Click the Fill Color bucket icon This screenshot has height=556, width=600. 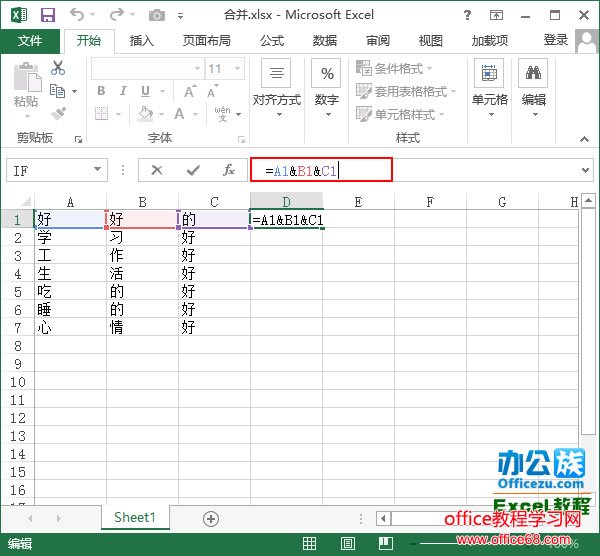click(145, 114)
